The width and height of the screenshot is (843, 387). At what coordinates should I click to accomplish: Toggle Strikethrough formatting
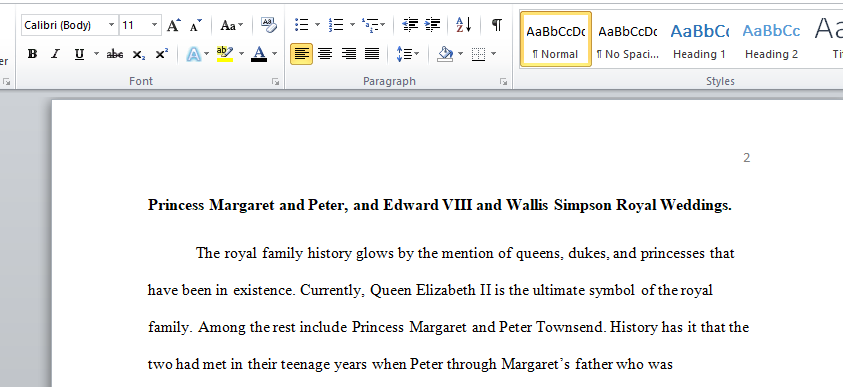115,54
